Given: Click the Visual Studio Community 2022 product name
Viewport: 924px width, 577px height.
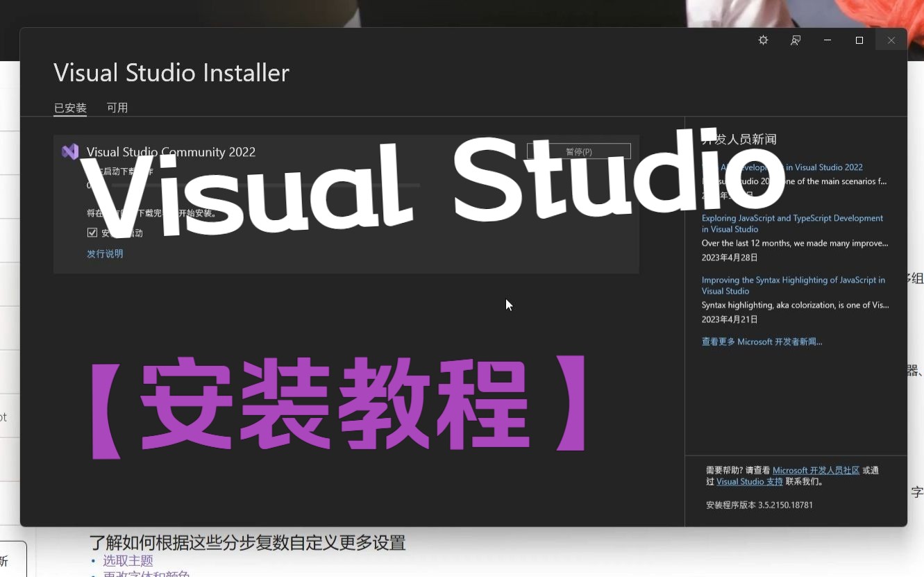Looking at the screenshot, I should pyautogui.click(x=171, y=151).
